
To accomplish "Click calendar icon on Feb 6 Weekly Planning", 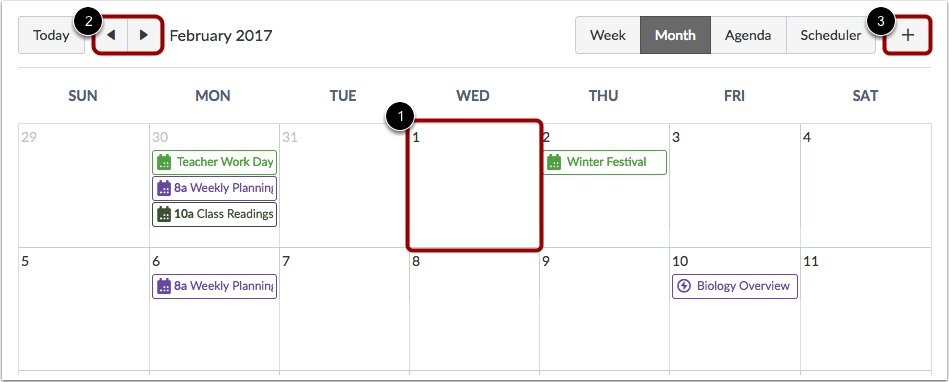I will click(x=164, y=286).
